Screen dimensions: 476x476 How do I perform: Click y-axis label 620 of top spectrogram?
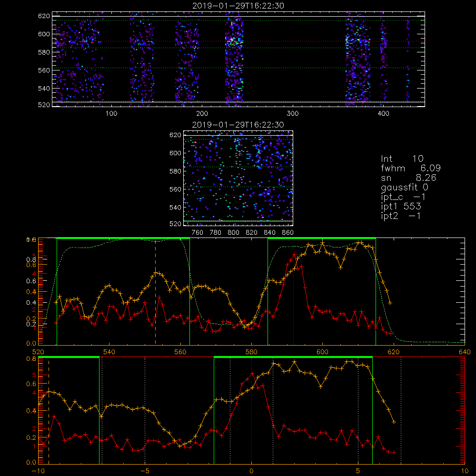(x=44, y=16)
